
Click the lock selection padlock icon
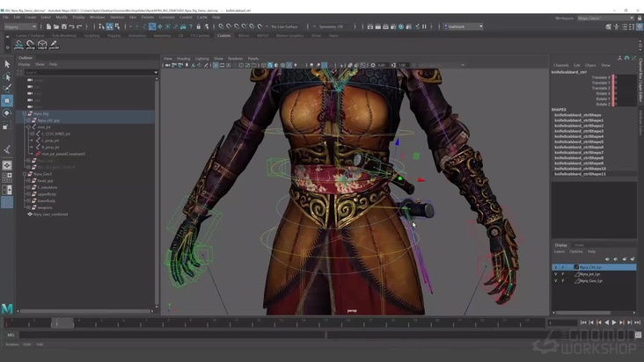tap(198, 26)
